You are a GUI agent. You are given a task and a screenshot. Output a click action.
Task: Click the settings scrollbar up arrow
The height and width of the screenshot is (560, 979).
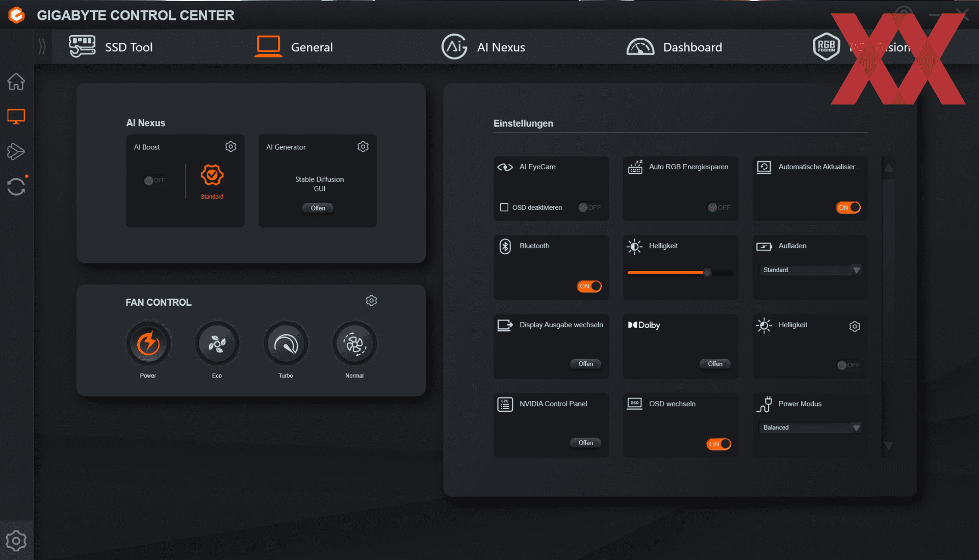click(889, 168)
